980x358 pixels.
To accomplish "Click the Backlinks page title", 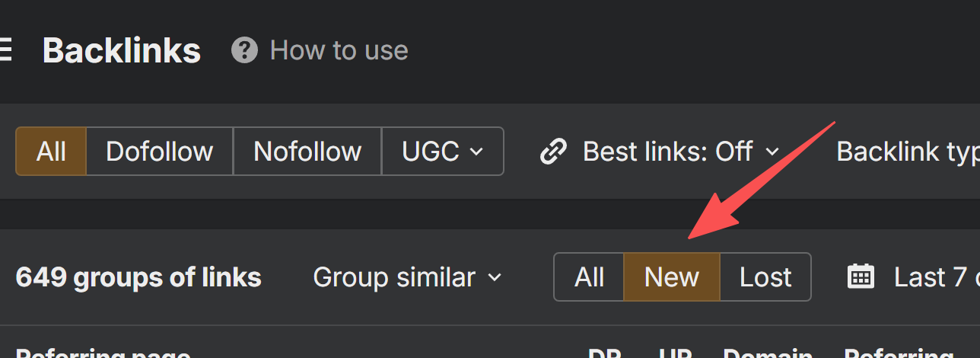I will 122,50.
